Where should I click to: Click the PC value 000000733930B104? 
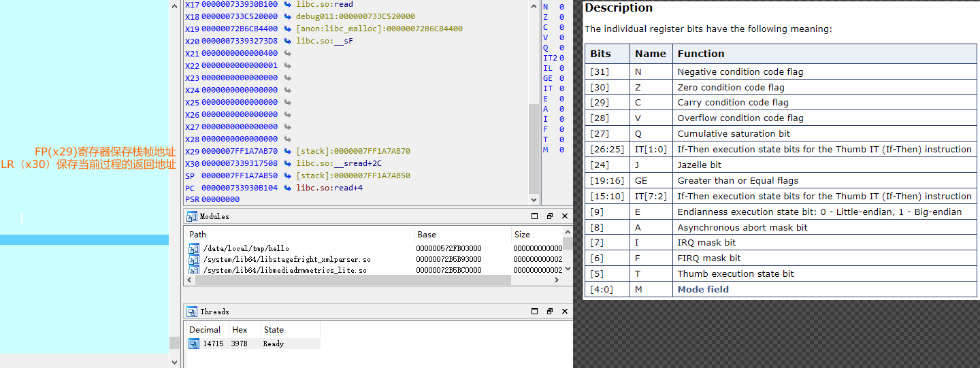coord(240,188)
